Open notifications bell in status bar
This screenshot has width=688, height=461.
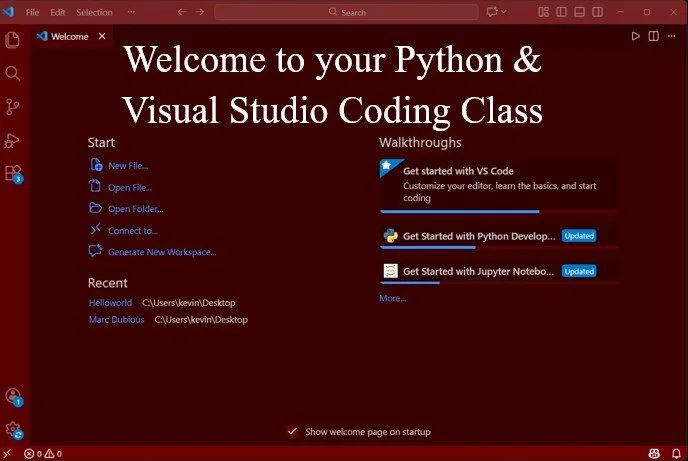[x=677, y=454]
